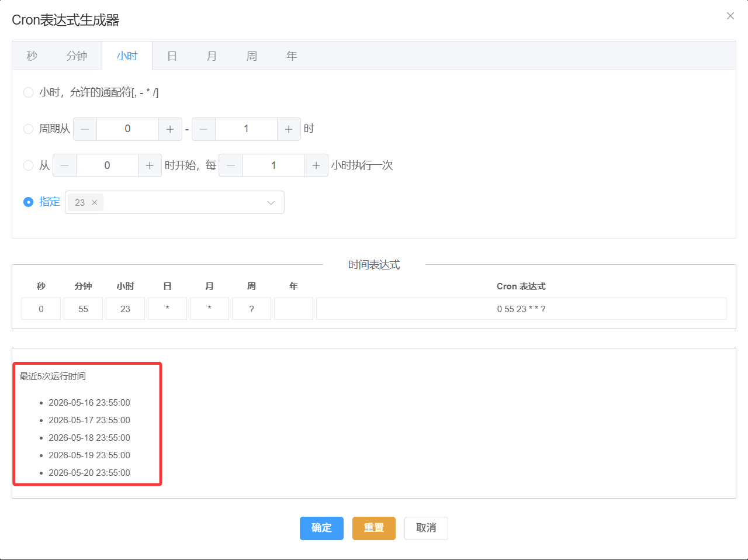
Task: Click the Cron 表达式 result field
Action: tap(521, 309)
